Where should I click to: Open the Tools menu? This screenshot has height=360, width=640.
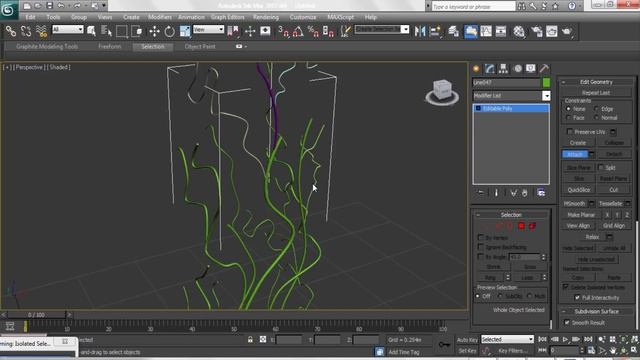click(x=53, y=17)
